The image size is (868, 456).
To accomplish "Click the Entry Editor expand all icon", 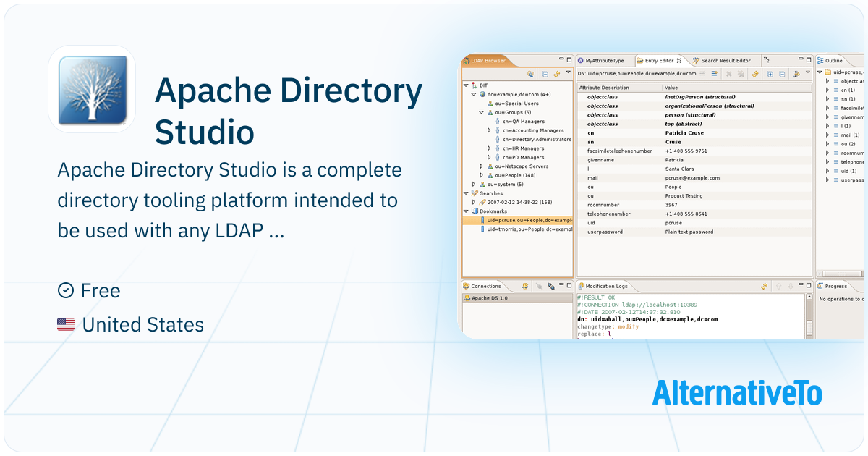I will click(770, 74).
